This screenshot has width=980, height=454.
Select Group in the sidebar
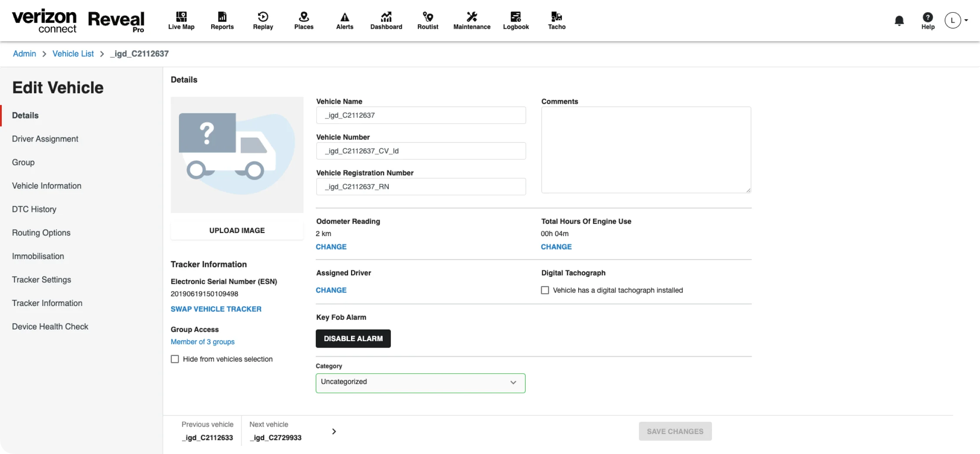pyautogui.click(x=23, y=162)
